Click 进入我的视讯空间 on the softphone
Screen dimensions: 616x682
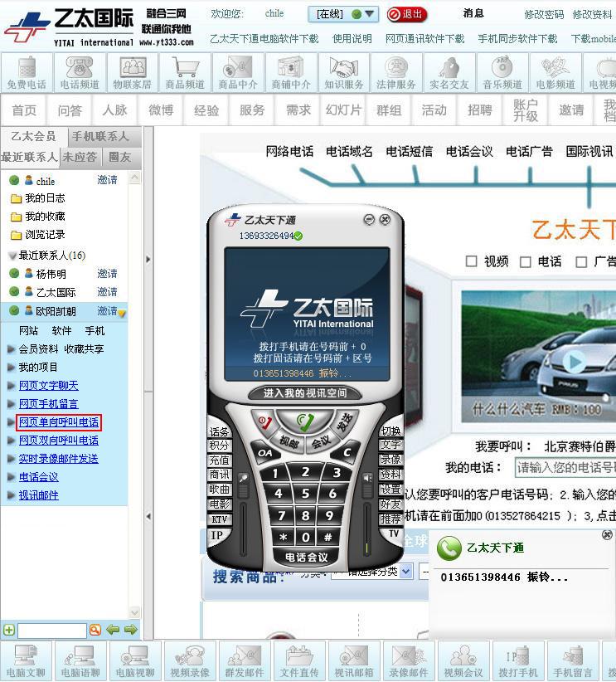305,393
